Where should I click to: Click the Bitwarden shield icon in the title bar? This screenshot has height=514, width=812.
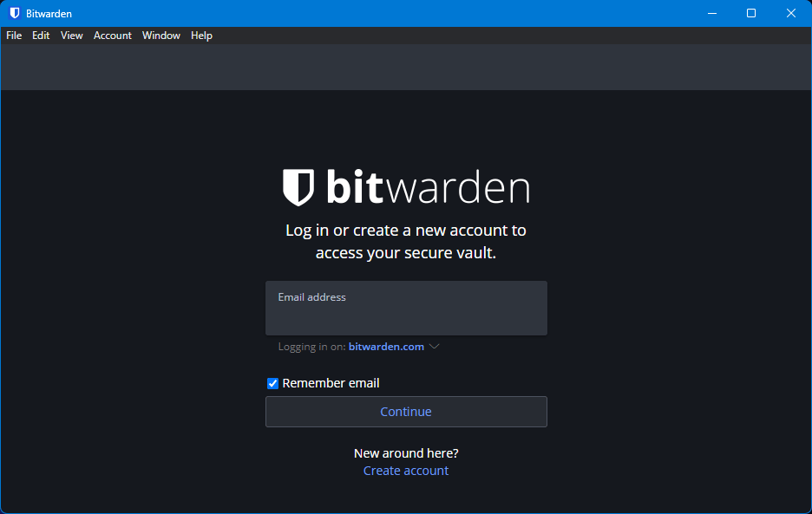(x=13, y=12)
